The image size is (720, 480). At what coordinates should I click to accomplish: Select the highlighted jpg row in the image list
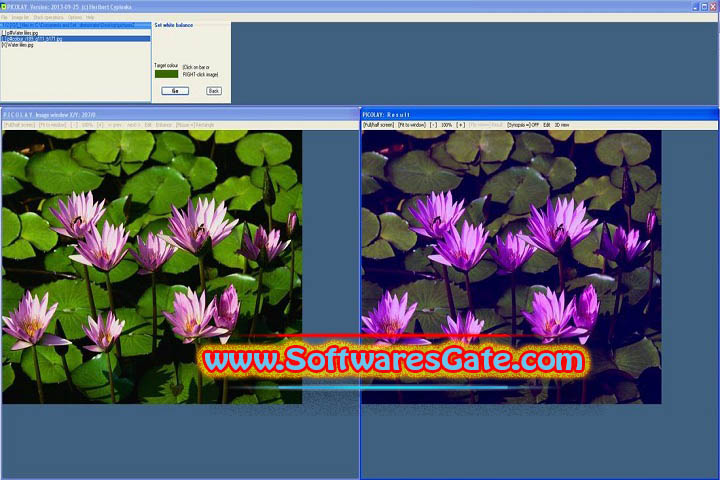pos(75,39)
